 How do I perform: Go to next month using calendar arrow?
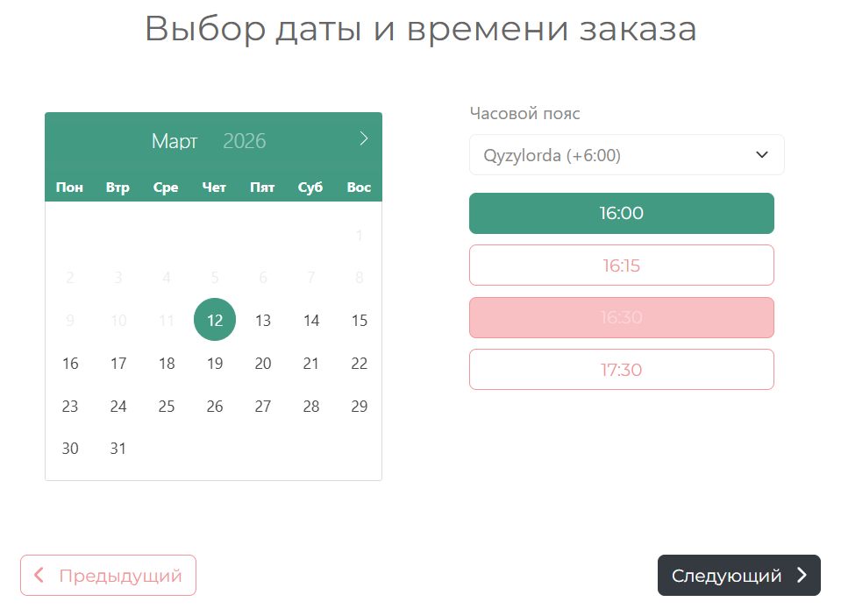pyautogui.click(x=364, y=138)
